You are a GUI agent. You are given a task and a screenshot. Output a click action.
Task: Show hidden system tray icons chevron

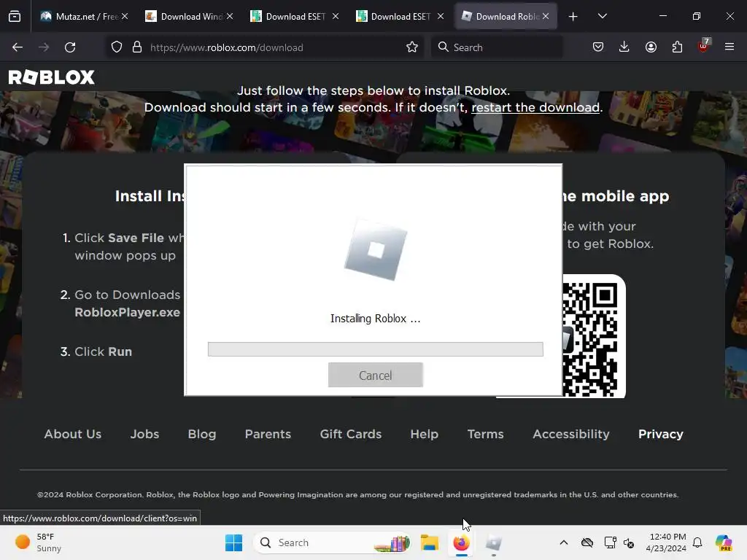[x=564, y=542]
